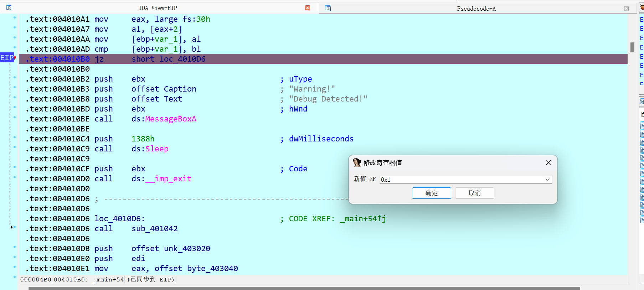Click the MessageBoxA call reference

(171, 119)
